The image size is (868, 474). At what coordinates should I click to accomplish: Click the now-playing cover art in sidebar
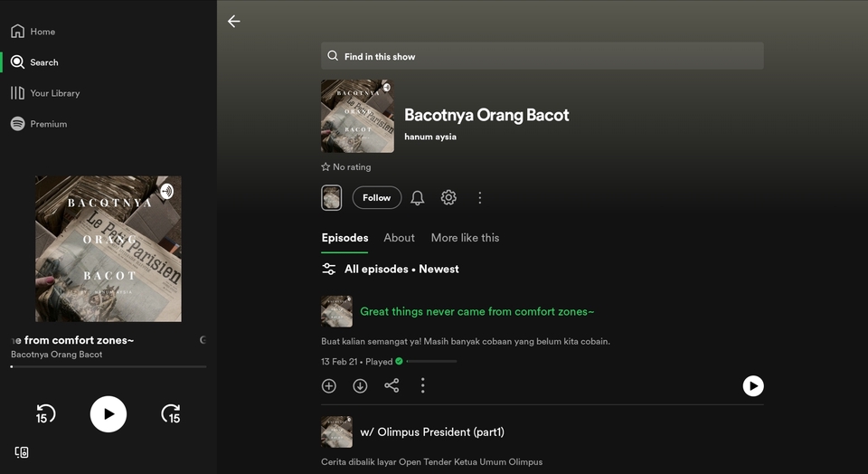tap(108, 249)
